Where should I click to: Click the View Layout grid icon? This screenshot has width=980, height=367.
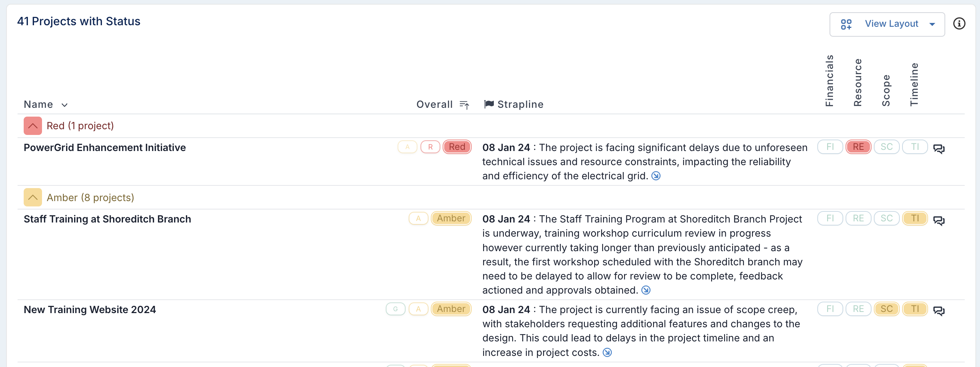pyautogui.click(x=846, y=24)
